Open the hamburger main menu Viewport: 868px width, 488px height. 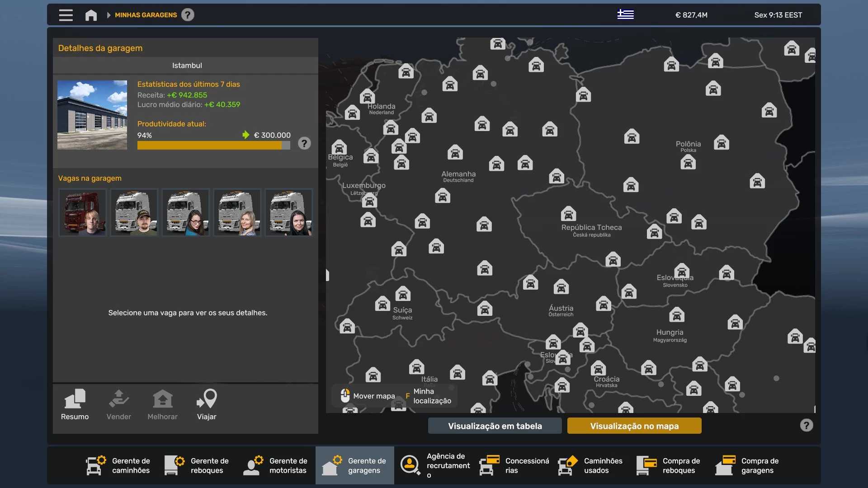66,15
